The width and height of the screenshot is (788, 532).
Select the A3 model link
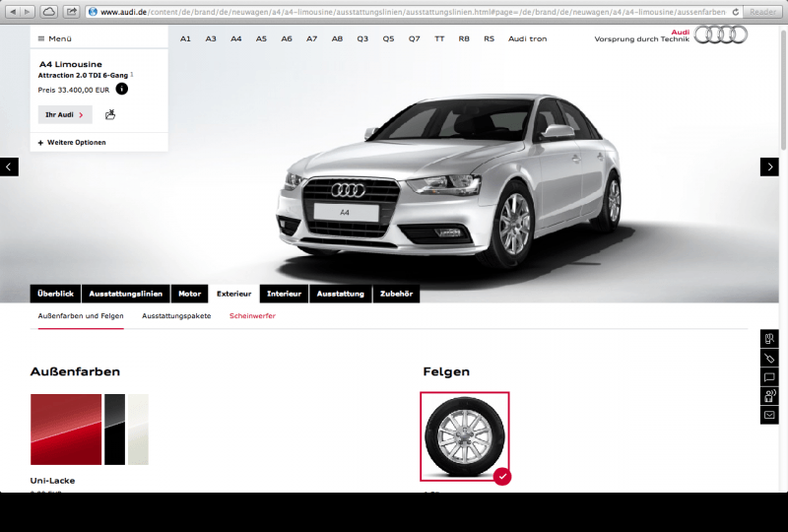[x=211, y=38]
